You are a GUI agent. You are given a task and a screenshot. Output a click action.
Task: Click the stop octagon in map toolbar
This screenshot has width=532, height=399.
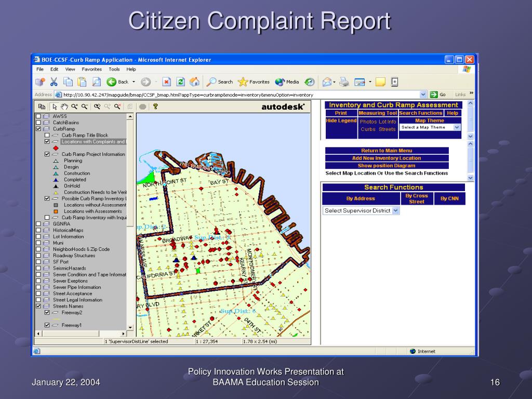click(142, 107)
